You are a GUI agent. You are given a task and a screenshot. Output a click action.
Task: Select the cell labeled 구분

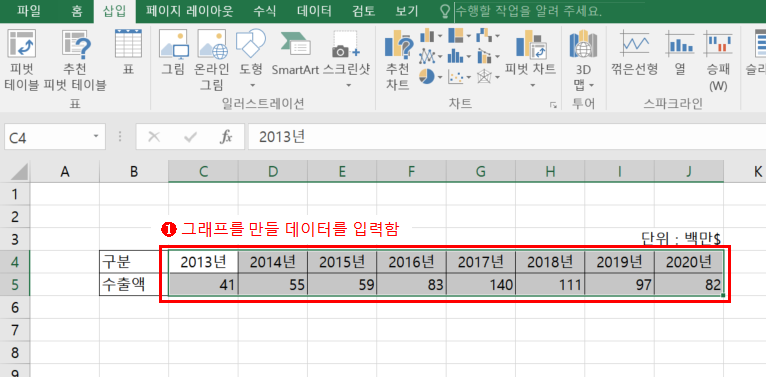pyautogui.click(x=134, y=262)
